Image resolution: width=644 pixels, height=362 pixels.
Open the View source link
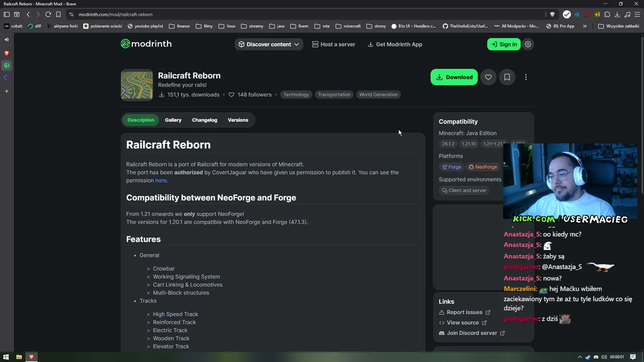tap(463, 323)
